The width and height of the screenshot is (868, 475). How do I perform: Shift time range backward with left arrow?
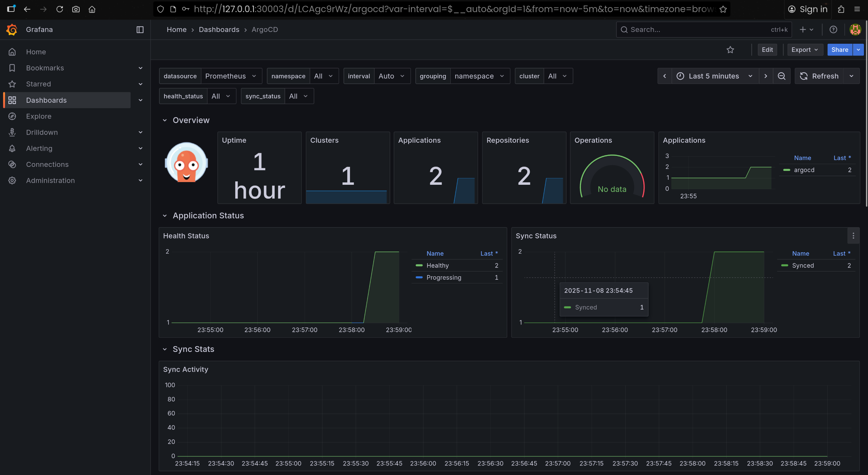(x=665, y=76)
